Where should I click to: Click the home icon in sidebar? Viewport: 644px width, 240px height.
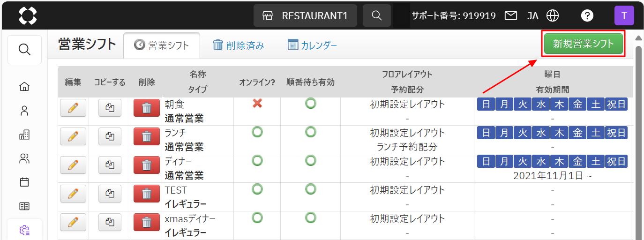(x=24, y=86)
